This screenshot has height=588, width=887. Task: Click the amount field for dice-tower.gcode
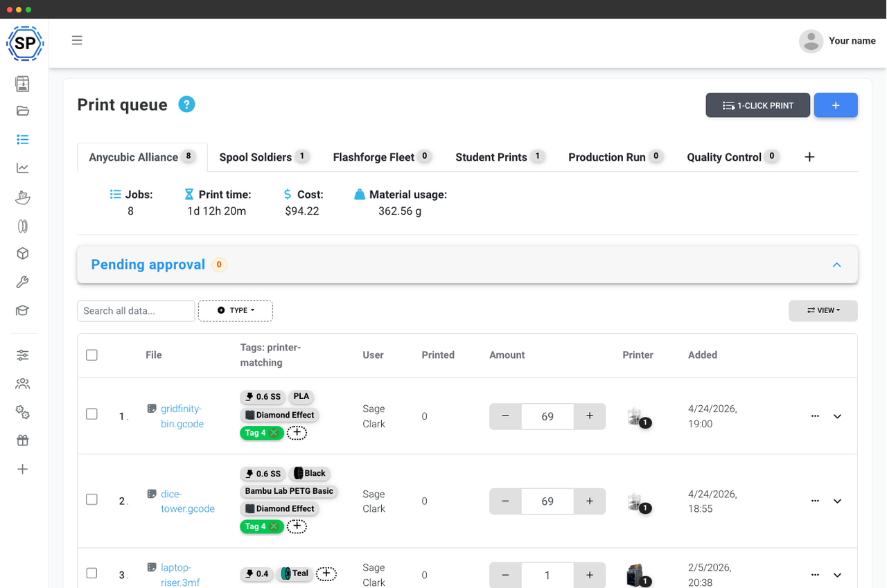point(547,501)
